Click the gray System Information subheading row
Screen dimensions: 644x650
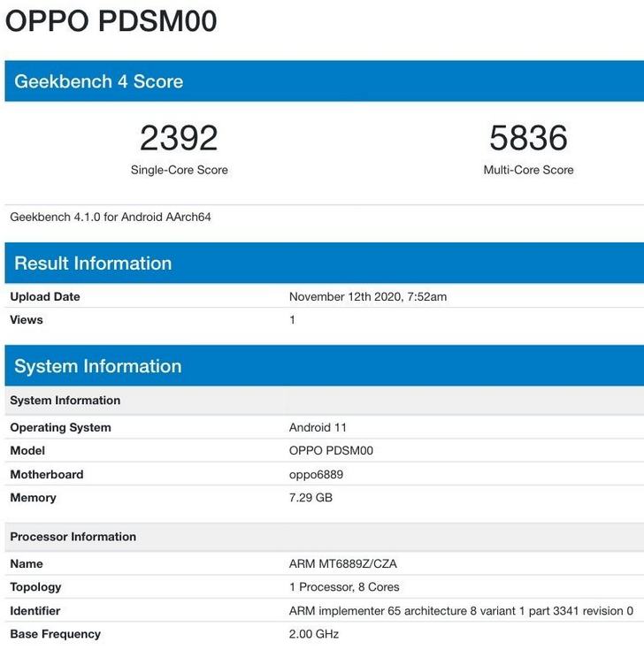pos(325,401)
